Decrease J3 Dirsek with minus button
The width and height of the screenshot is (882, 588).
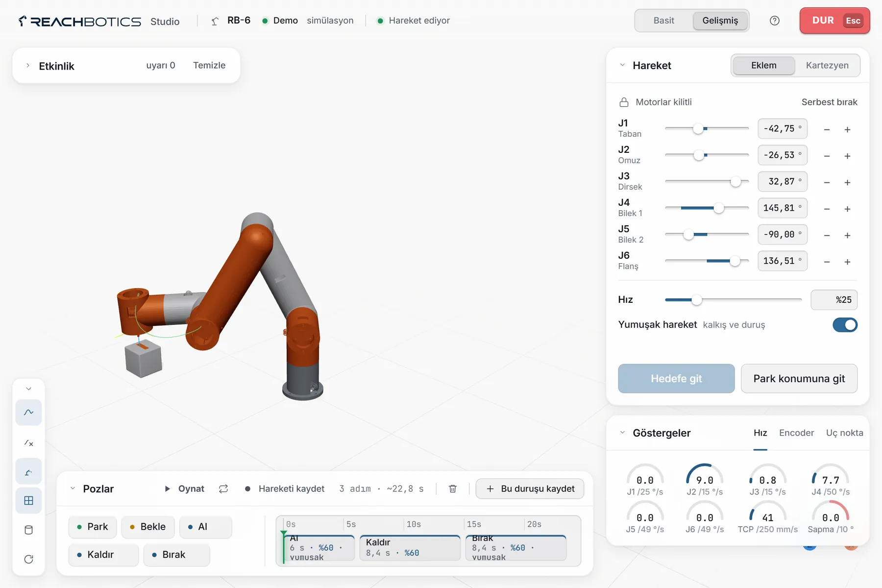(827, 182)
